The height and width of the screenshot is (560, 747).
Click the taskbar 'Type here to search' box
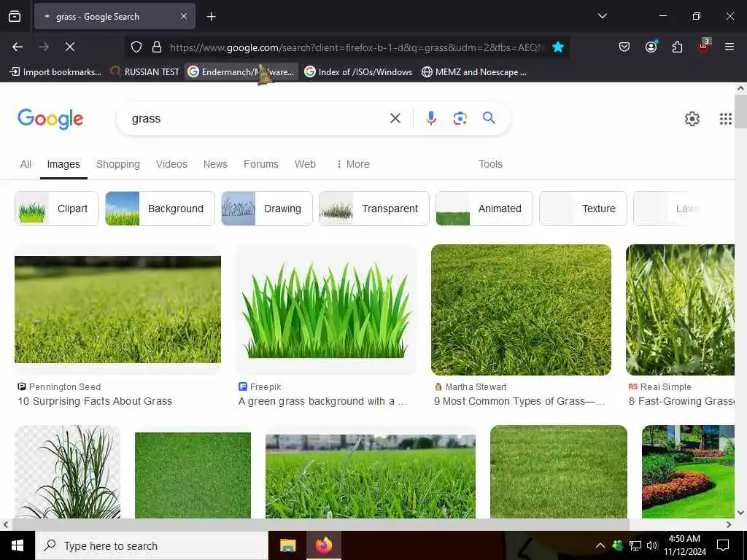pyautogui.click(x=152, y=545)
